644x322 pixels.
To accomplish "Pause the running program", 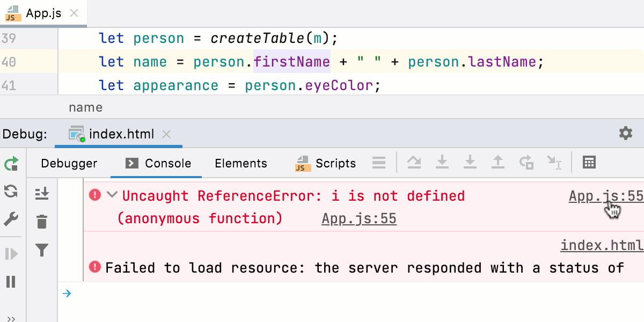I will tap(11, 281).
